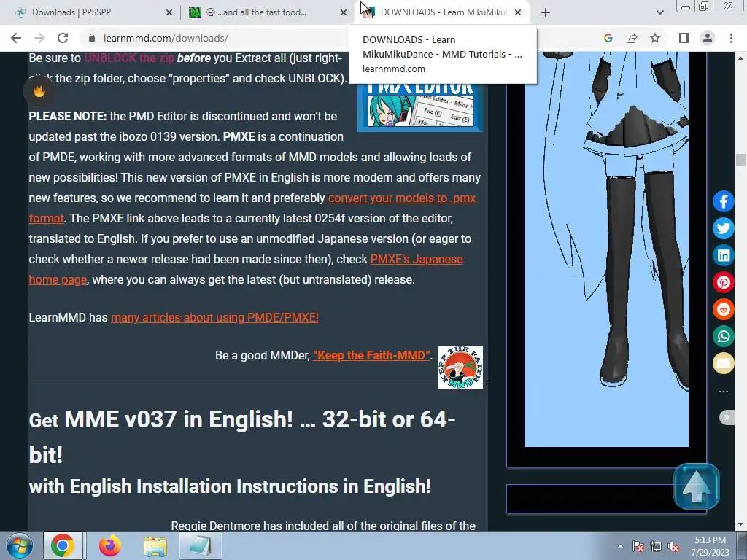Screen dimensions: 747x560
Task: Show more share options (three dots)
Action: (x=723, y=392)
